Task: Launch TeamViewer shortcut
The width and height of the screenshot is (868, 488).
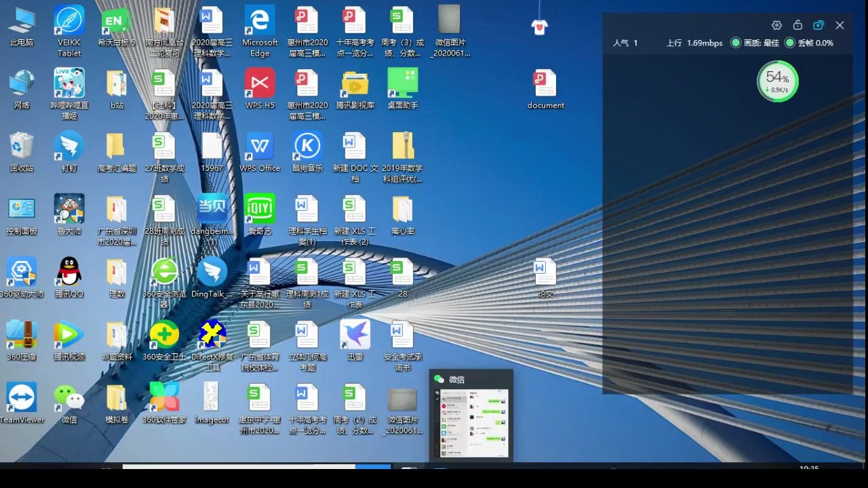Action: tap(22, 403)
